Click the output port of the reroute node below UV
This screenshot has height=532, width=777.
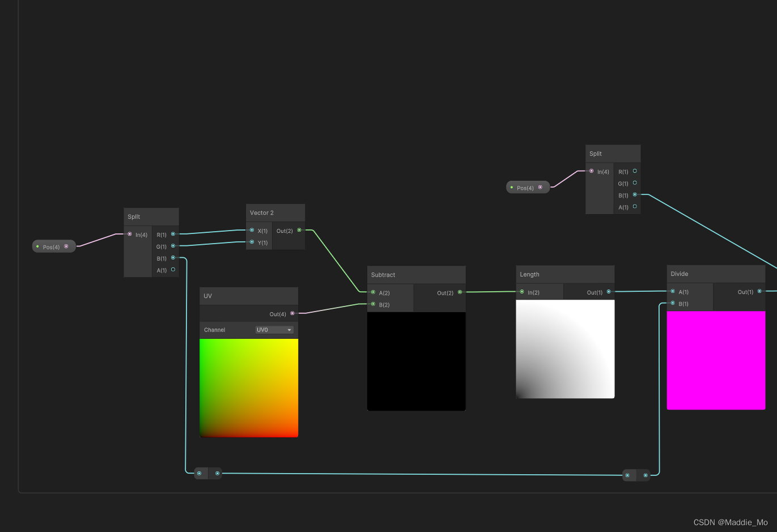[x=217, y=473]
